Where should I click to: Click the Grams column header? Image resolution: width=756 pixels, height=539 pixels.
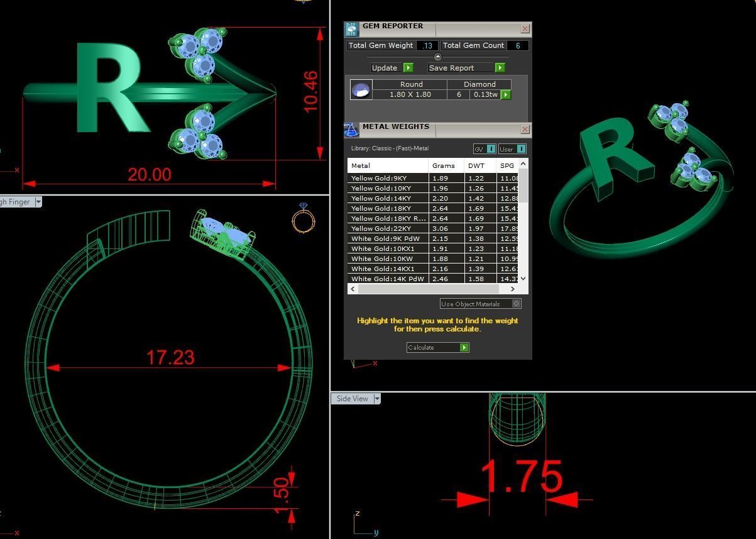click(444, 166)
